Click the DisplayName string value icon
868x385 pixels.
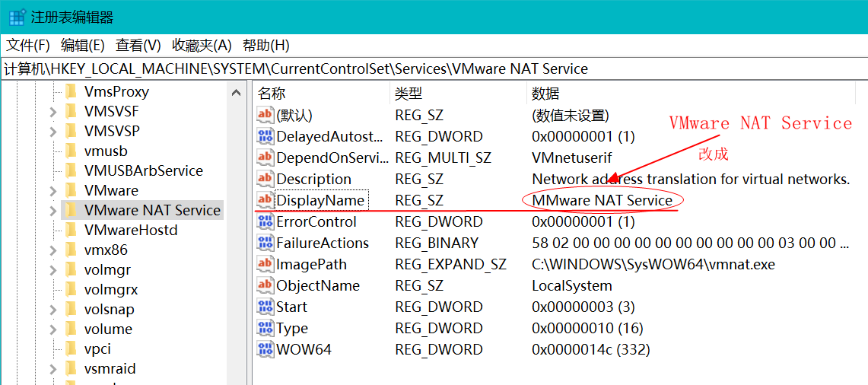coord(265,201)
